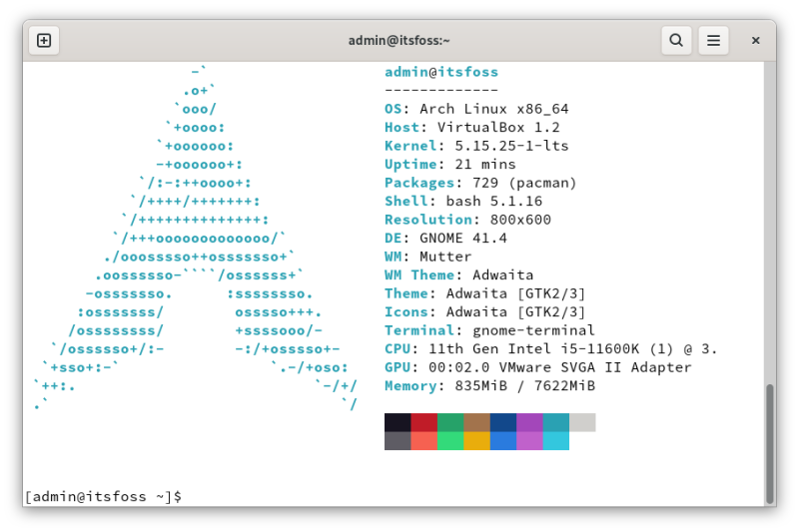Click the 'WM Theme: Adwaita' line
This screenshot has width=799, height=532.
pyautogui.click(x=459, y=274)
